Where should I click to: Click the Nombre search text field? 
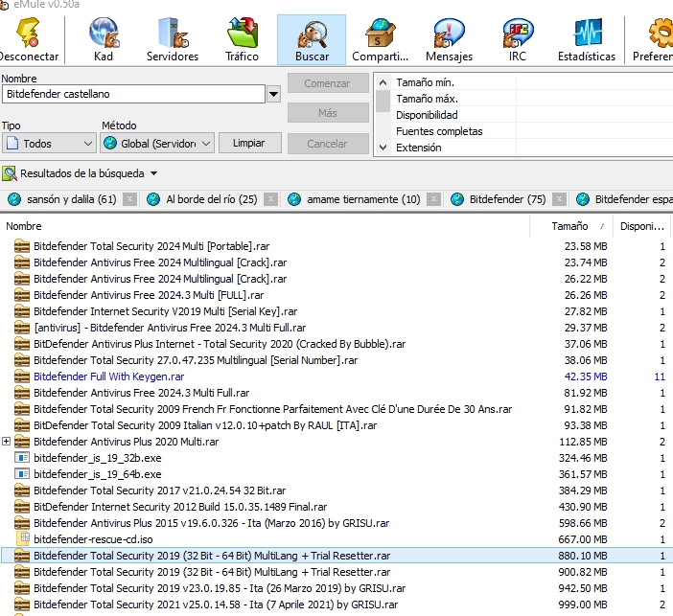click(x=132, y=94)
